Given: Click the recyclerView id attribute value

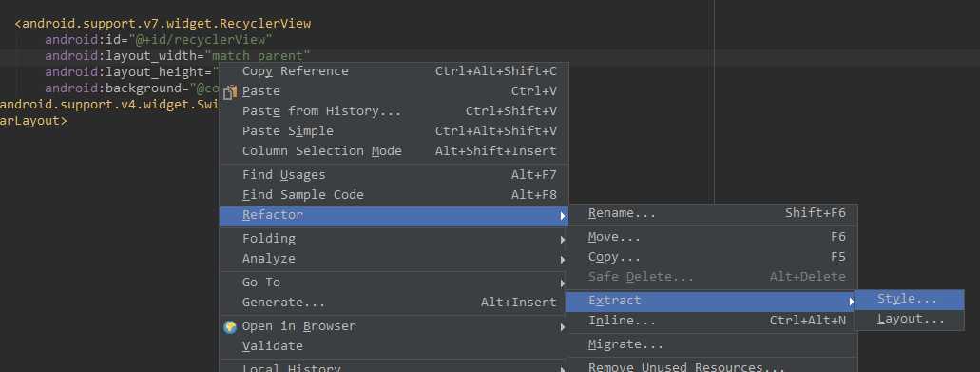Looking at the screenshot, I should 201,40.
